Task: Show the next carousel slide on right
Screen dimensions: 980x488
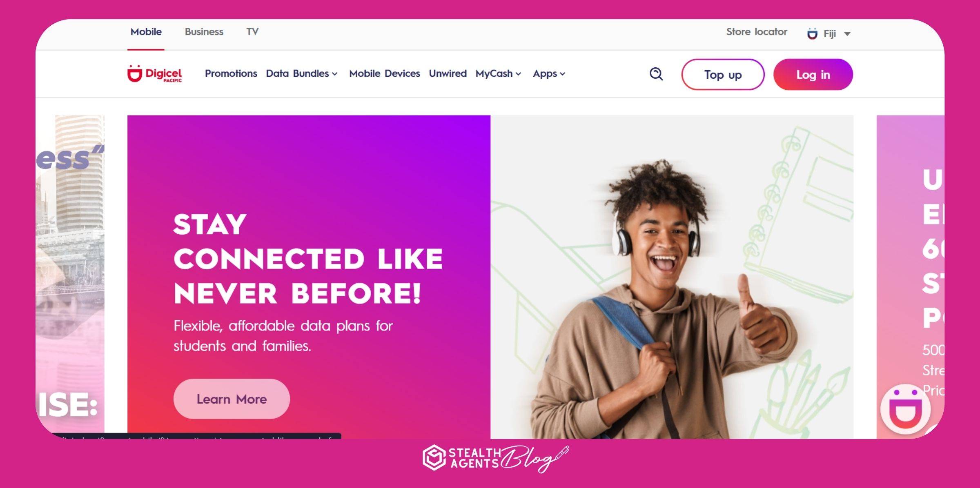Action: (910, 277)
